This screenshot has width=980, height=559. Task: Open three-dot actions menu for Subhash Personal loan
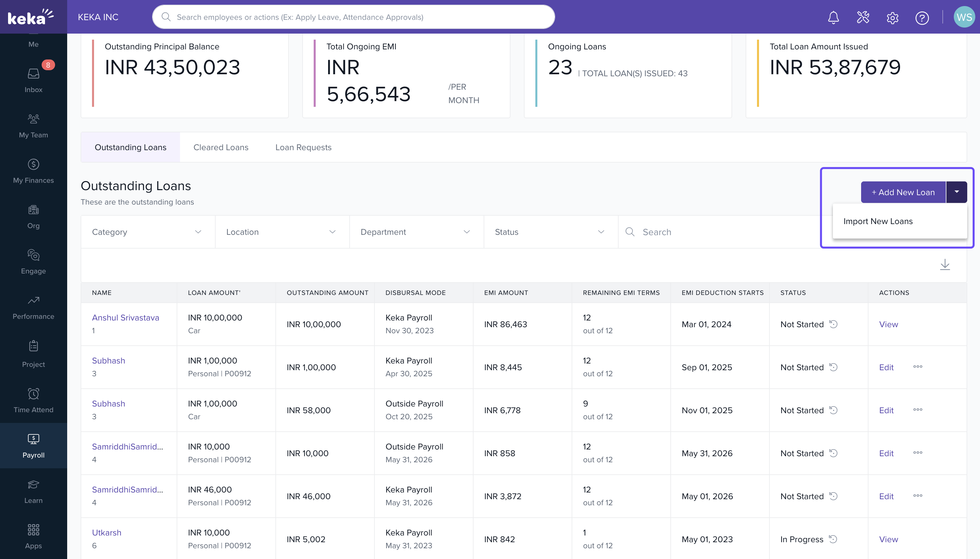click(918, 367)
